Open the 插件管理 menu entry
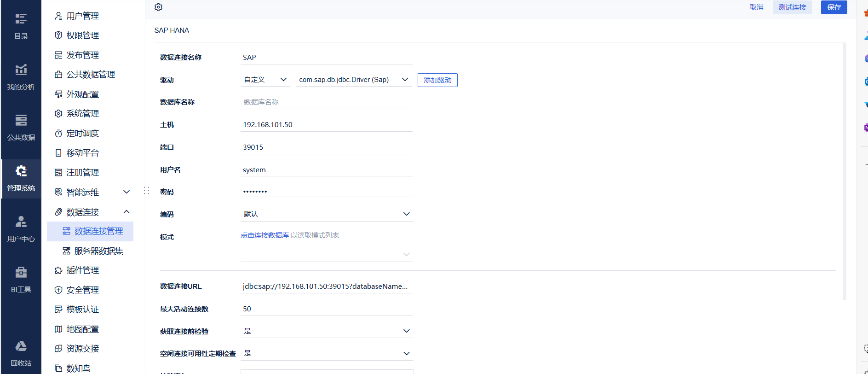868x374 pixels. [83, 270]
